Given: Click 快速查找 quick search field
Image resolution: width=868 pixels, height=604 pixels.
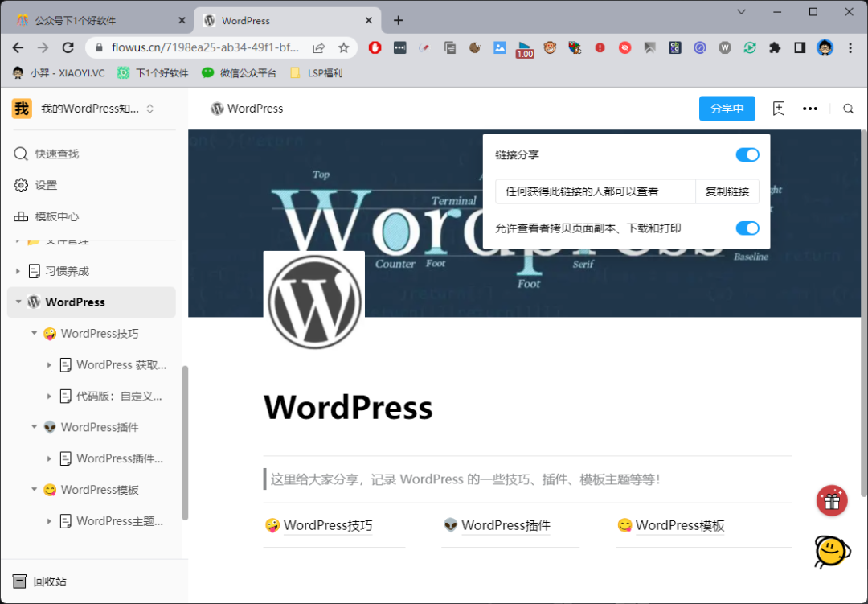Looking at the screenshot, I should click(56, 154).
